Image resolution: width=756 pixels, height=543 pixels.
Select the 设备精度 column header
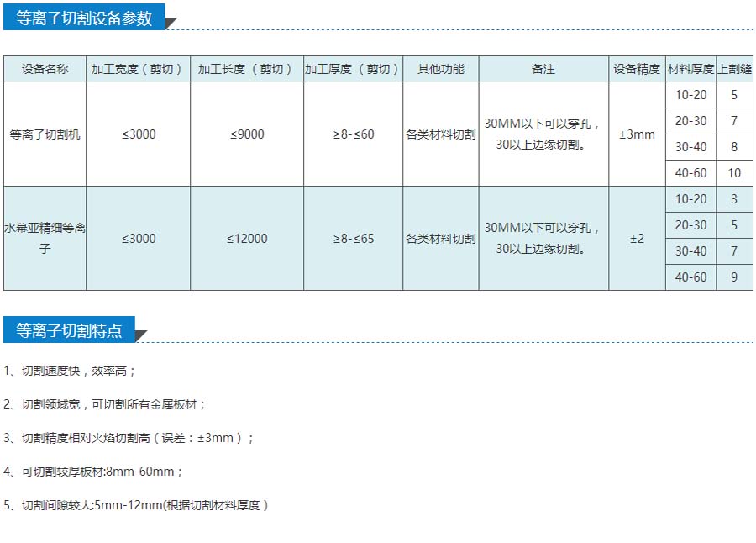click(x=637, y=69)
